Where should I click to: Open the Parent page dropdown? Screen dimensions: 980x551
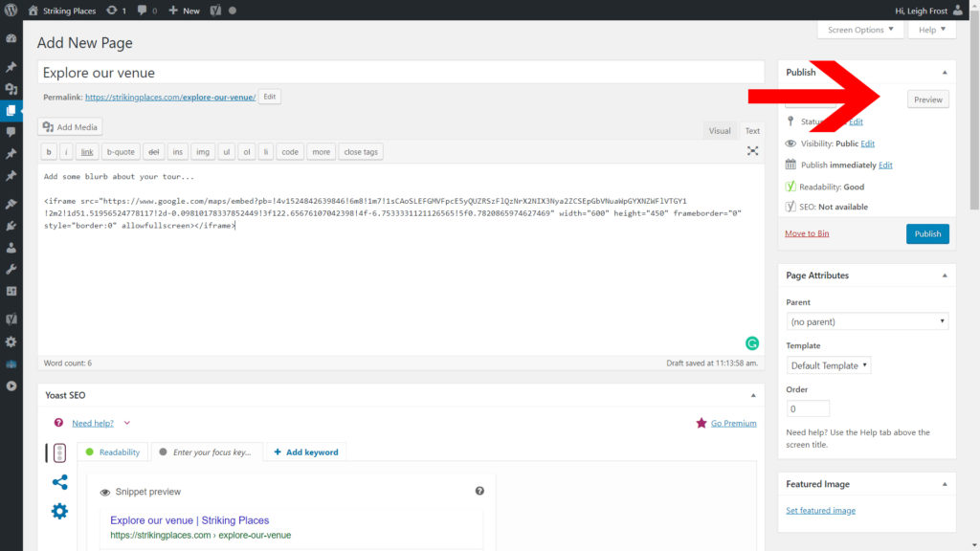[x=867, y=321]
